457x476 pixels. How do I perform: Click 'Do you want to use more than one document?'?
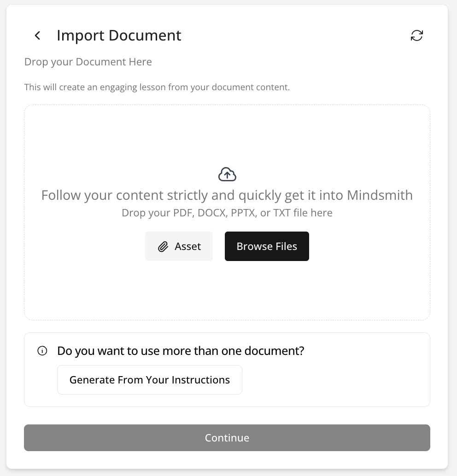point(181,351)
